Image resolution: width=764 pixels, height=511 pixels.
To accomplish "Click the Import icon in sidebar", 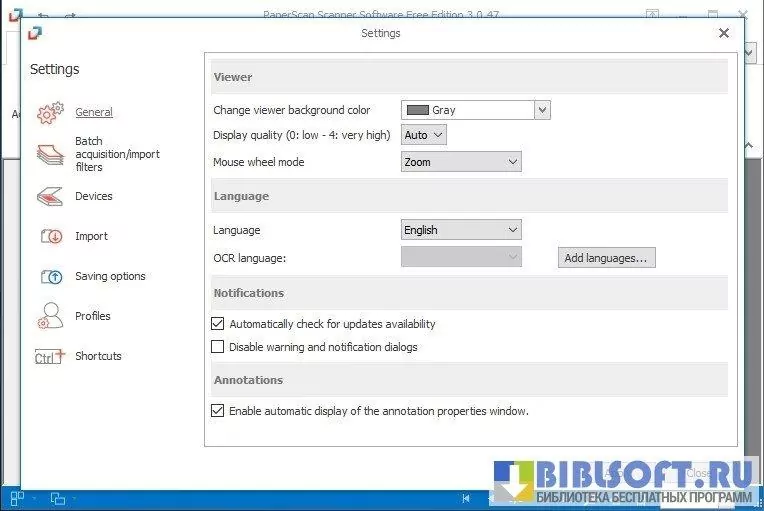I will coord(50,237).
